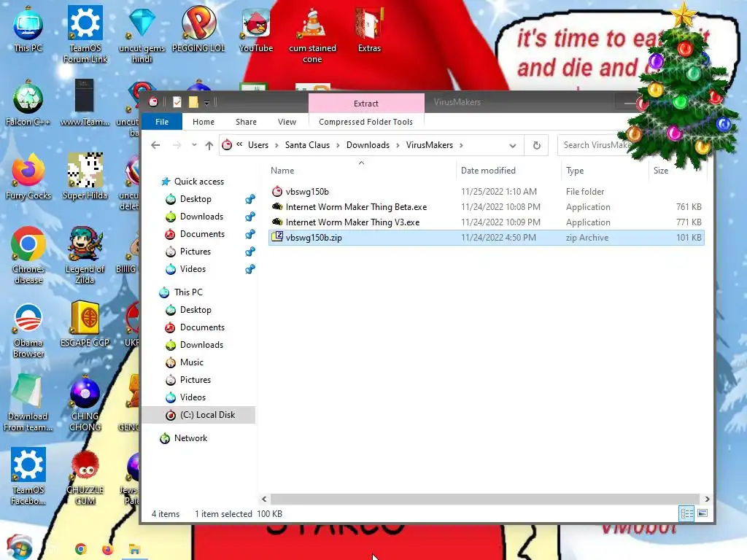Launch the CHUZZLE desktop icon
This screenshot has width=747, height=560.
click(85, 476)
